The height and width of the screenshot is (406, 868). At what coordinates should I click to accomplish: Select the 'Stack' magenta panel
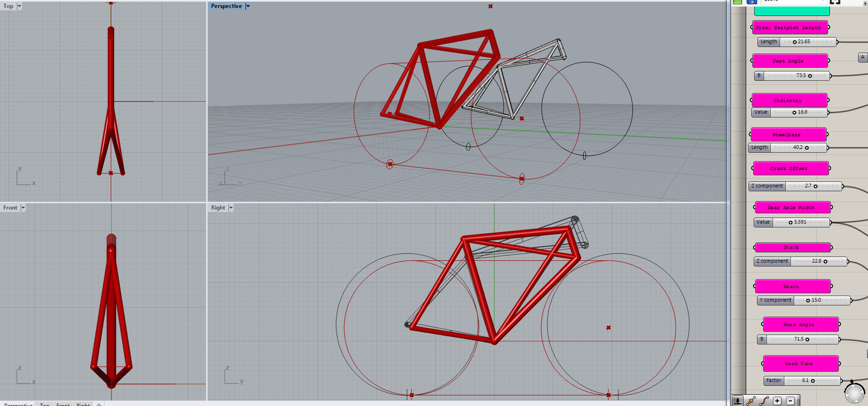click(x=793, y=247)
